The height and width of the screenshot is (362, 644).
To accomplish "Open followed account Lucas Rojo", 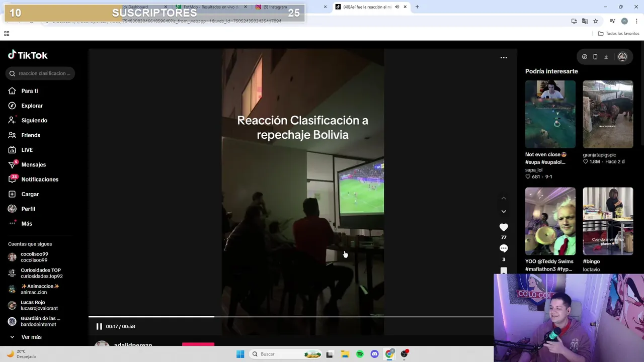I will 33,305.
